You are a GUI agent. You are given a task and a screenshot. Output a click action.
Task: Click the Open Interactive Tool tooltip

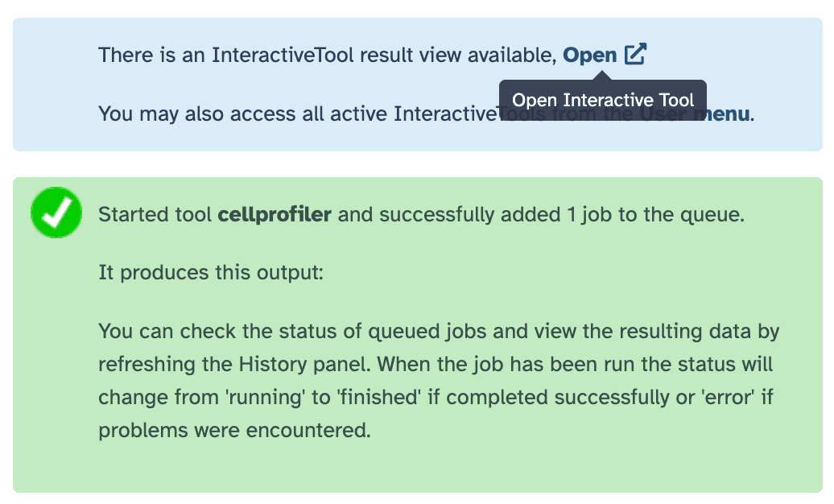pyautogui.click(x=602, y=100)
